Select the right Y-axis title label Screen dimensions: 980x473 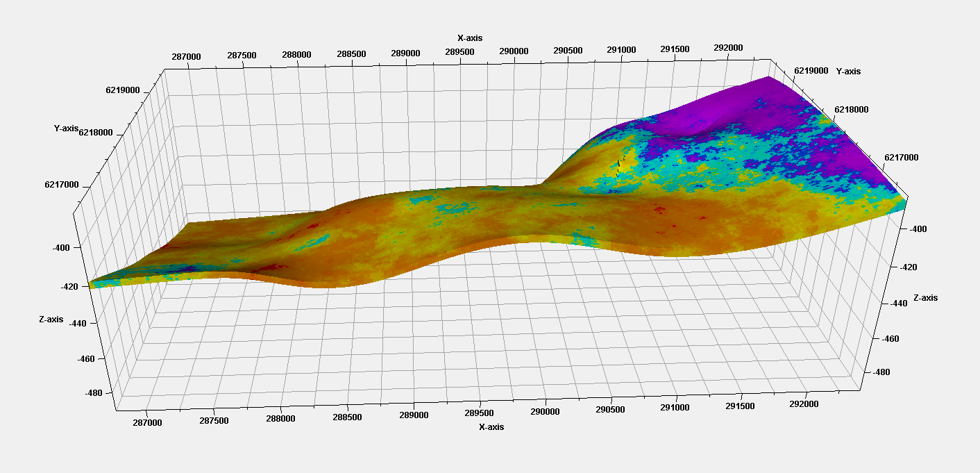[x=849, y=72]
